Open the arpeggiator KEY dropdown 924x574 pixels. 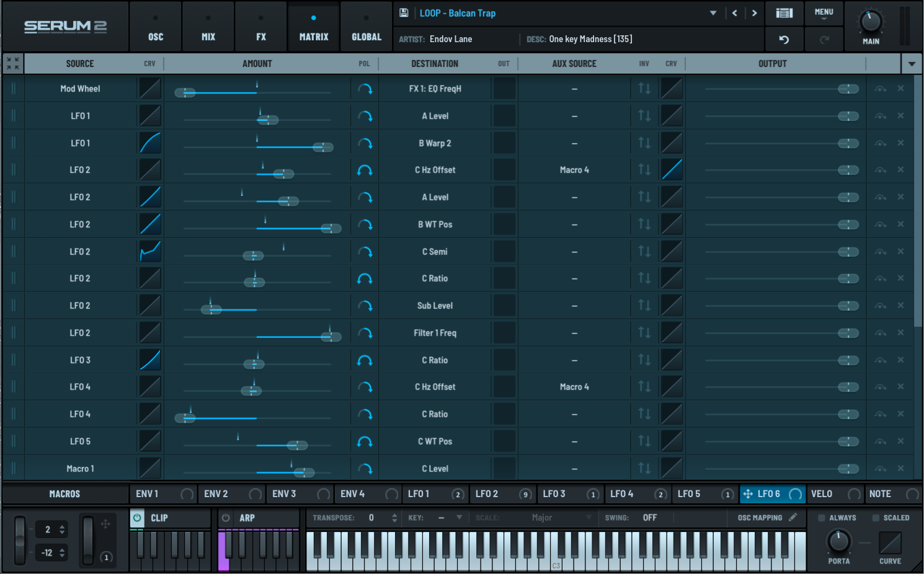pyautogui.click(x=459, y=518)
